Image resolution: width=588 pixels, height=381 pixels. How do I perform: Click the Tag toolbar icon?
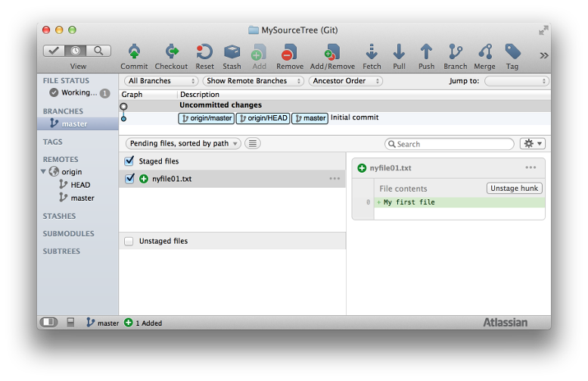coord(512,52)
